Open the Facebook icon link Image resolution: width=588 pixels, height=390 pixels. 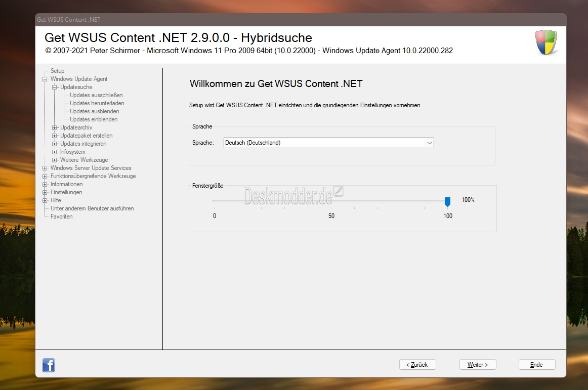(x=49, y=365)
